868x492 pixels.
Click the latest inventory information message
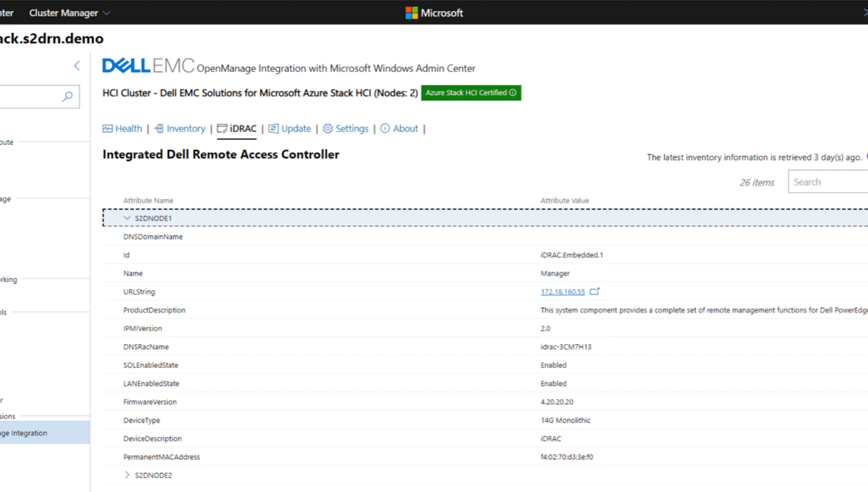click(754, 157)
